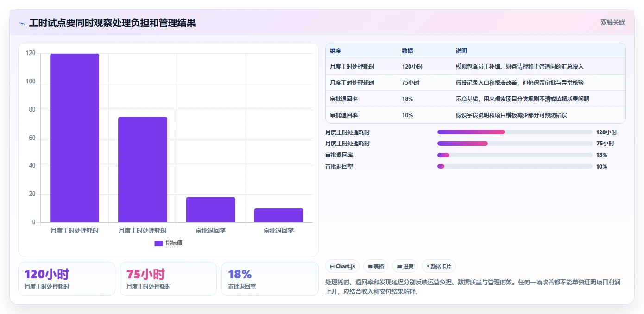Screen dimensions: 644x314
Task: Select the 进度 tag chip
Action: (x=405, y=266)
